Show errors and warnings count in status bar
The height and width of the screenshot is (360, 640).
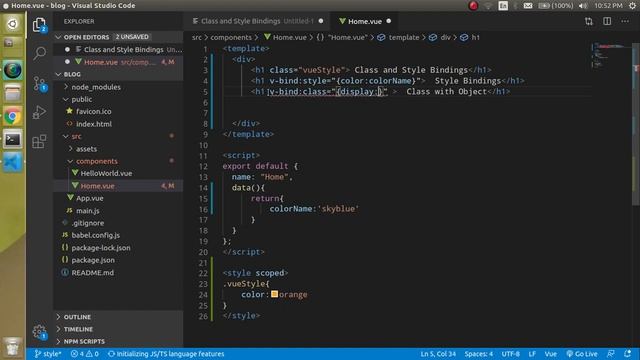84,354
